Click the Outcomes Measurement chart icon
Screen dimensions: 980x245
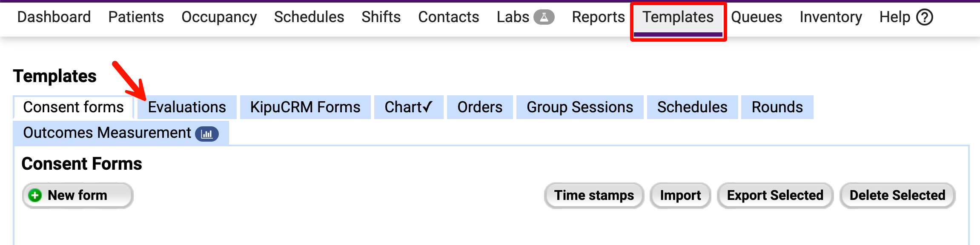pyautogui.click(x=207, y=134)
